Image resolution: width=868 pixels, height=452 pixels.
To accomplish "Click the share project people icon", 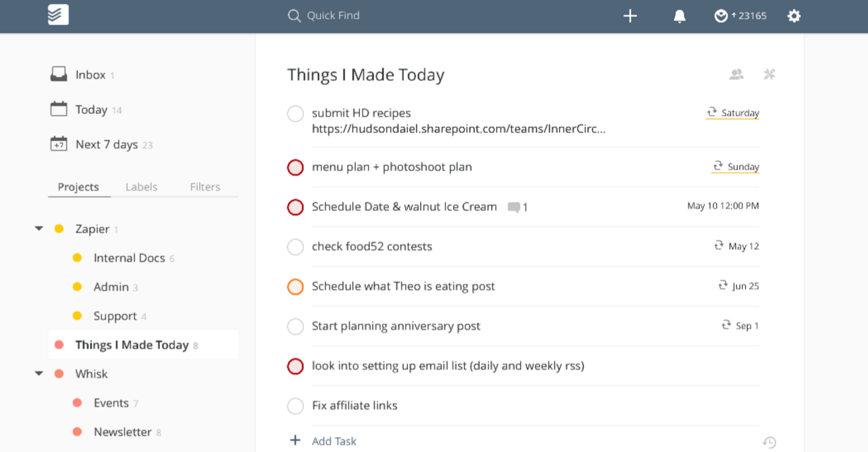I will [737, 75].
